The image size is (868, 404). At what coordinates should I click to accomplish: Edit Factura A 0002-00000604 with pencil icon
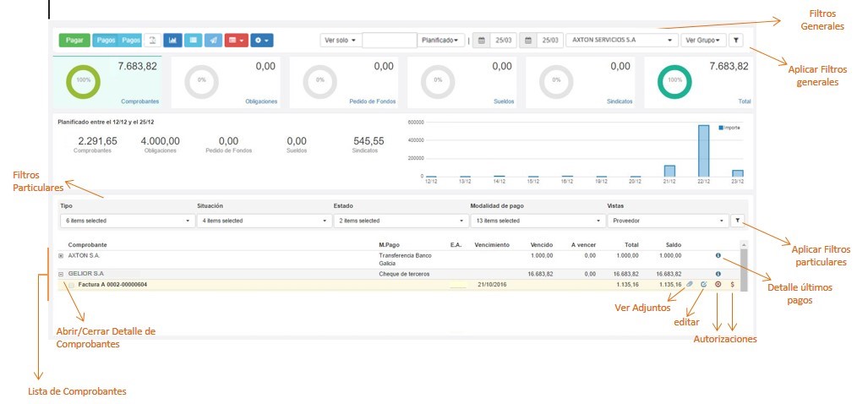pos(703,285)
